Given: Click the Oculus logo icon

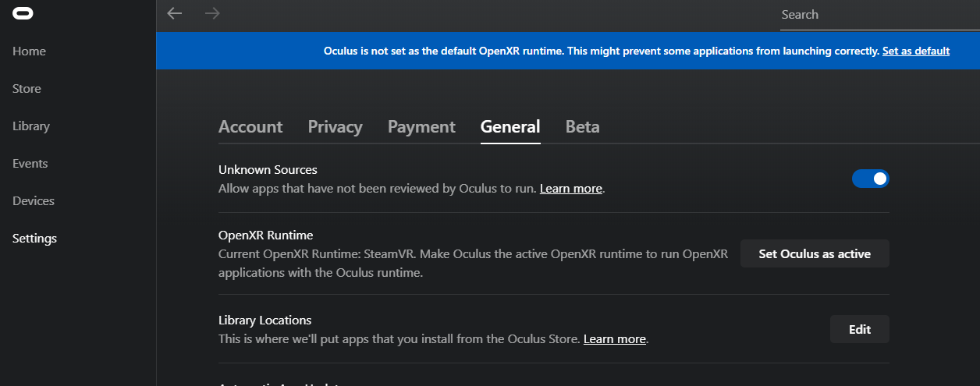Looking at the screenshot, I should click(x=23, y=13).
